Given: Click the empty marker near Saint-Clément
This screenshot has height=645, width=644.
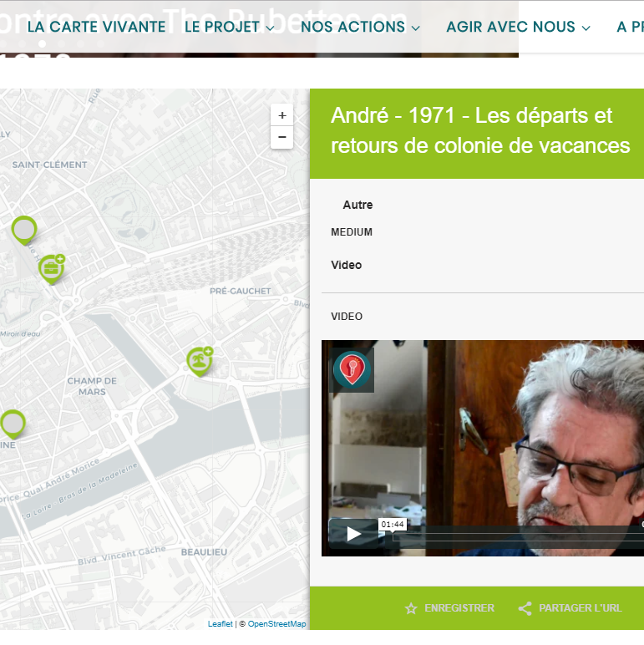Looking at the screenshot, I should (x=24, y=228).
